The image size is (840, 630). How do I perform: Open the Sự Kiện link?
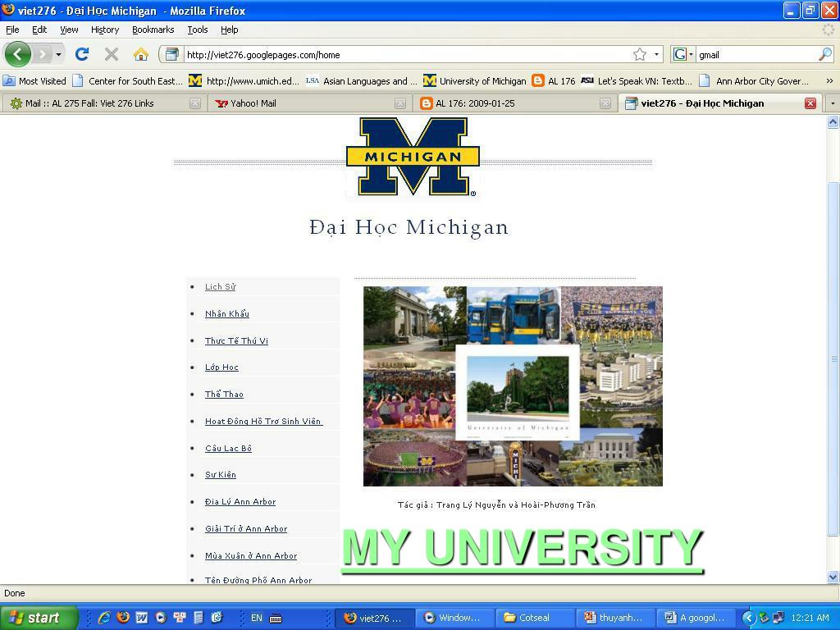[220, 475]
